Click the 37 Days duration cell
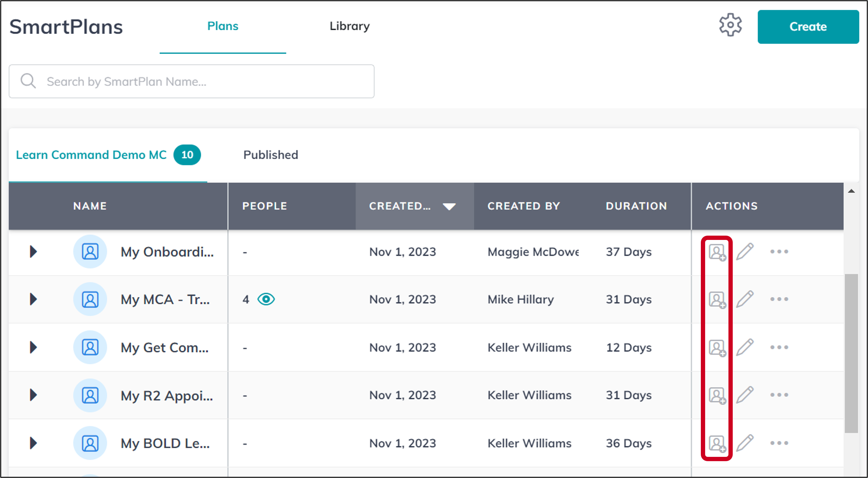 pos(628,252)
